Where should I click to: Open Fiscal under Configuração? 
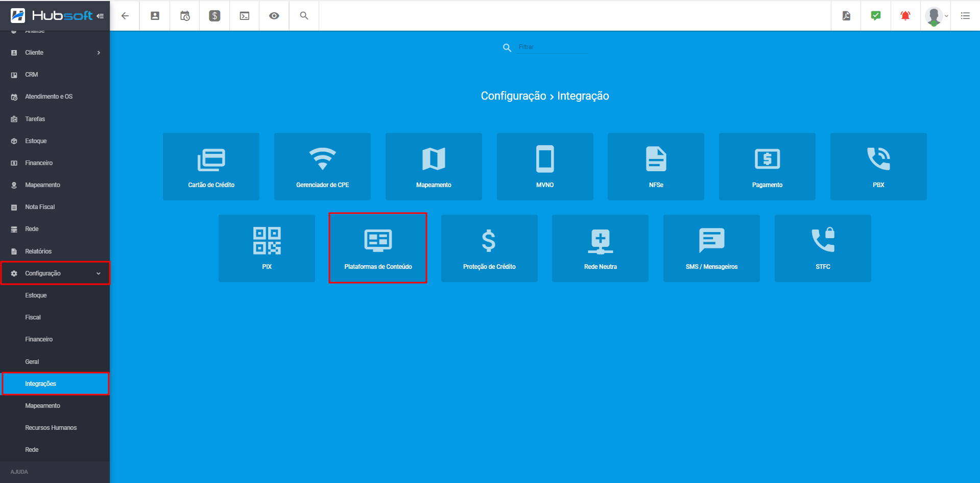tap(55, 317)
